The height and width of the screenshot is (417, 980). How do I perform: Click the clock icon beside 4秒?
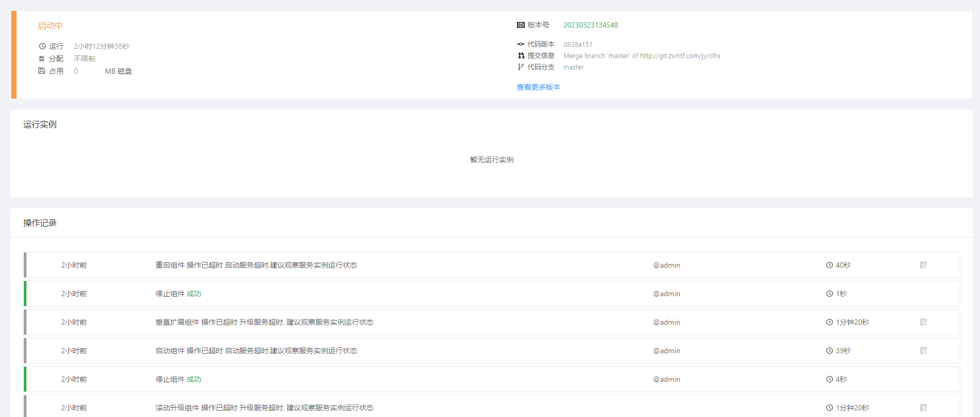pos(829,379)
